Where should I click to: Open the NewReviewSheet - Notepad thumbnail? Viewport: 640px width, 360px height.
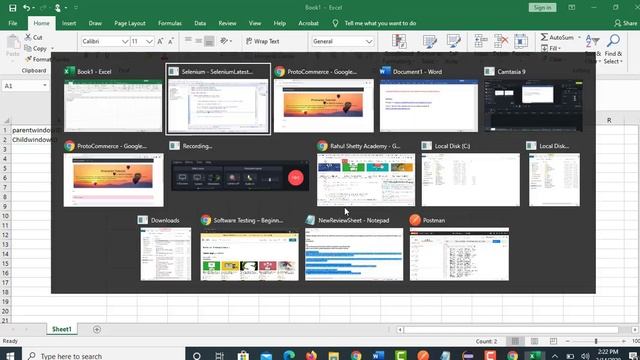pos(354,254)
